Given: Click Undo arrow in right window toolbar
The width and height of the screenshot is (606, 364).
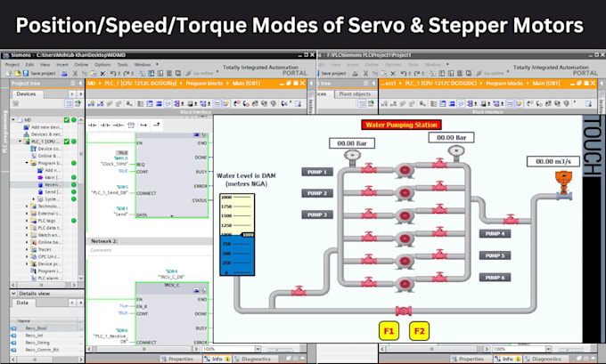Looking at the screenshot, I should 403,73.
